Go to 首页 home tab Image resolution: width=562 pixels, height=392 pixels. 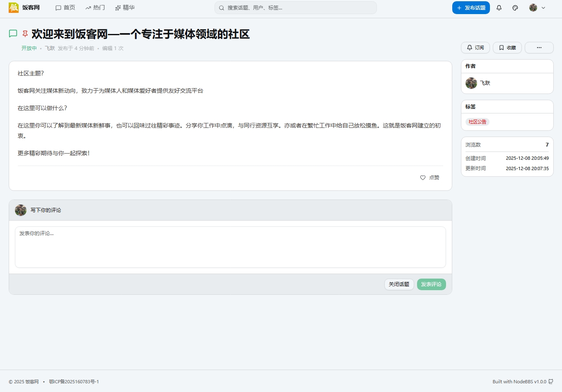(65, 8)
